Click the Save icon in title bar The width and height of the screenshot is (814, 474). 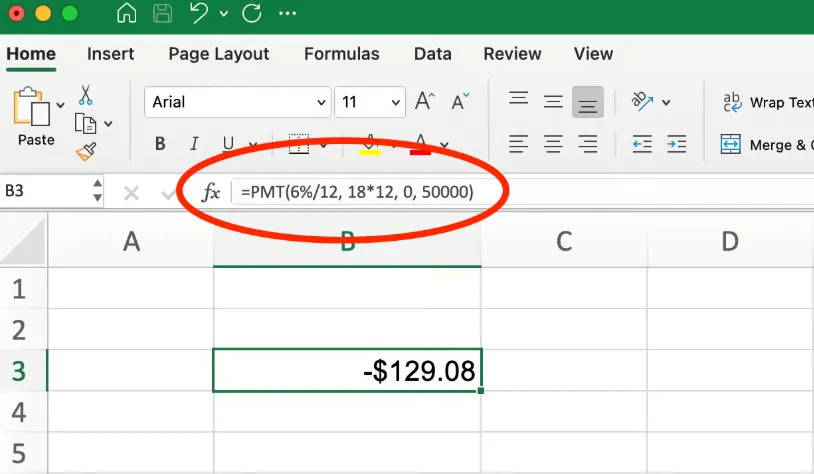tap(162, 15)
